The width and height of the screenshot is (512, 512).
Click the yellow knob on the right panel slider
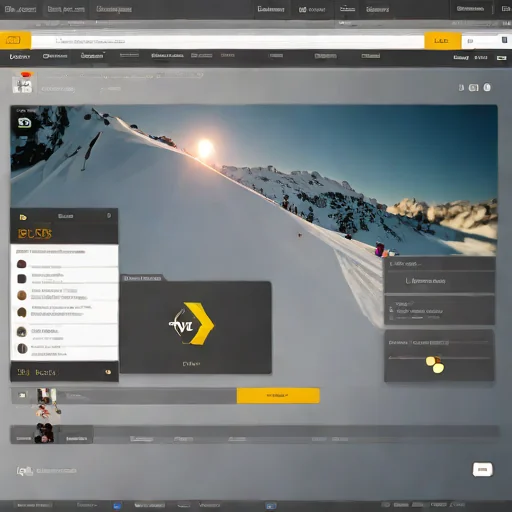[x=435, y=364]
